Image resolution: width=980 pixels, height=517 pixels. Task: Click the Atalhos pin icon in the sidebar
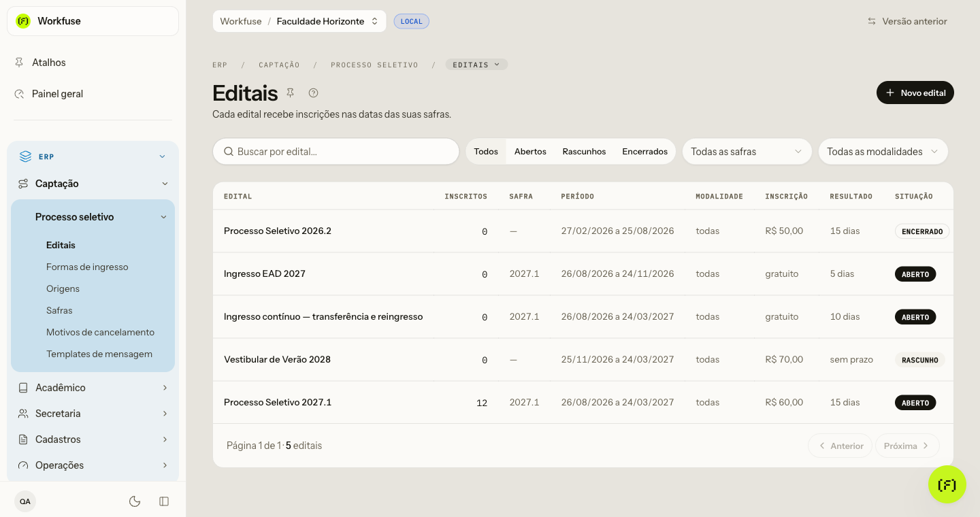pyautogui.click(x=20, y=63)
